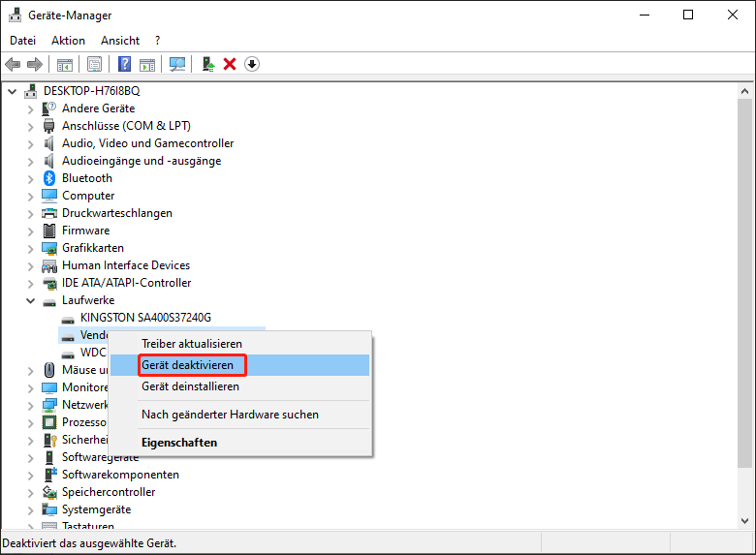Select the Laufwerke category label
Viewport: 756px width, 555px height.
coord(88,300)
